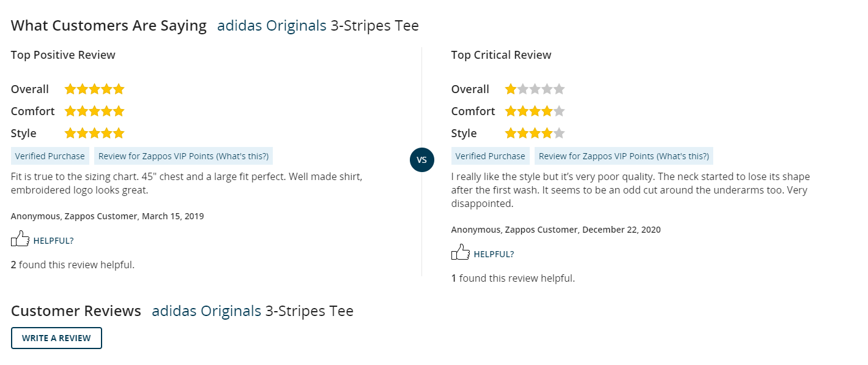
Task: Select the Top Critical Review heading
Action: coord(501,55)
